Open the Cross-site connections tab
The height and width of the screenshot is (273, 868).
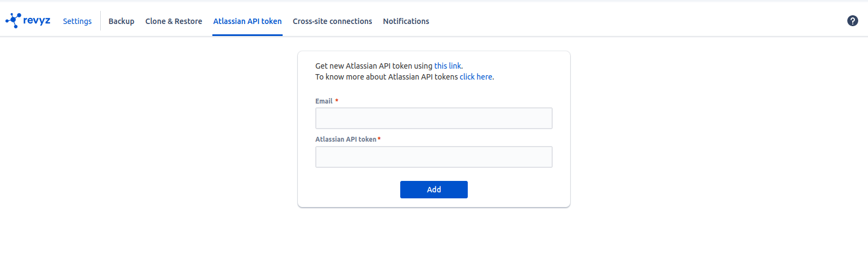coord(332,21)
